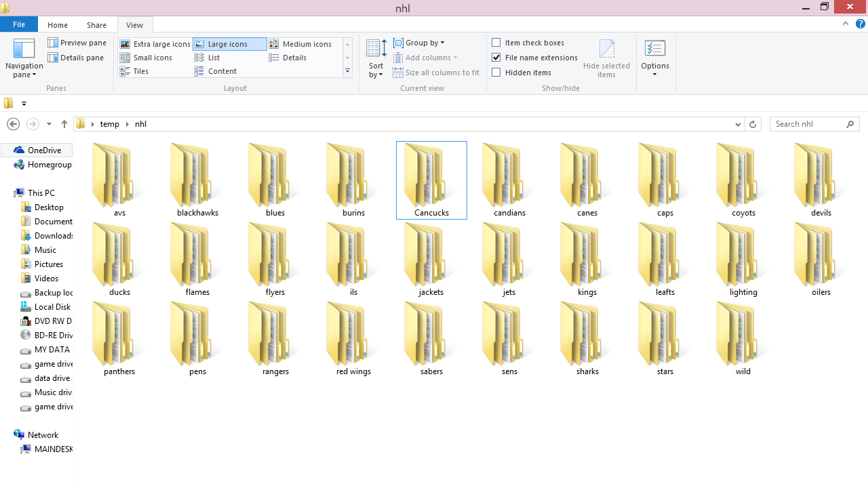The height and width of the screenshot is (488, 868).
Task: Open Desktop in navigation pane
Action: (42, 207)
